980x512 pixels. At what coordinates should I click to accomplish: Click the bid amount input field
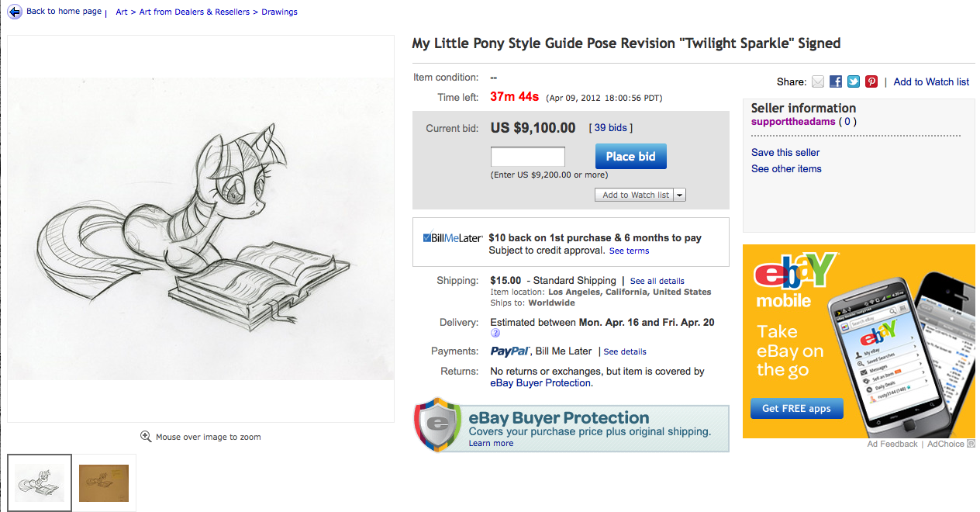[527, 157]
